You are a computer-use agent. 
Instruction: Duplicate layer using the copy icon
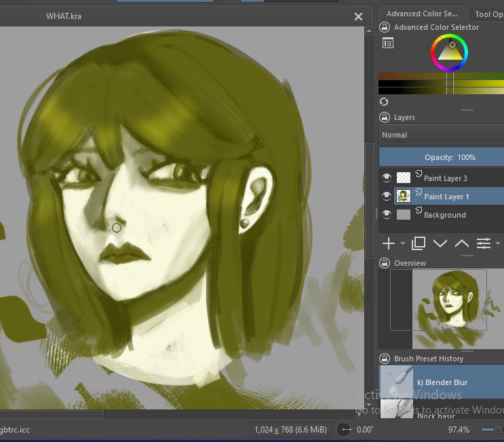(x=418, y=243)
